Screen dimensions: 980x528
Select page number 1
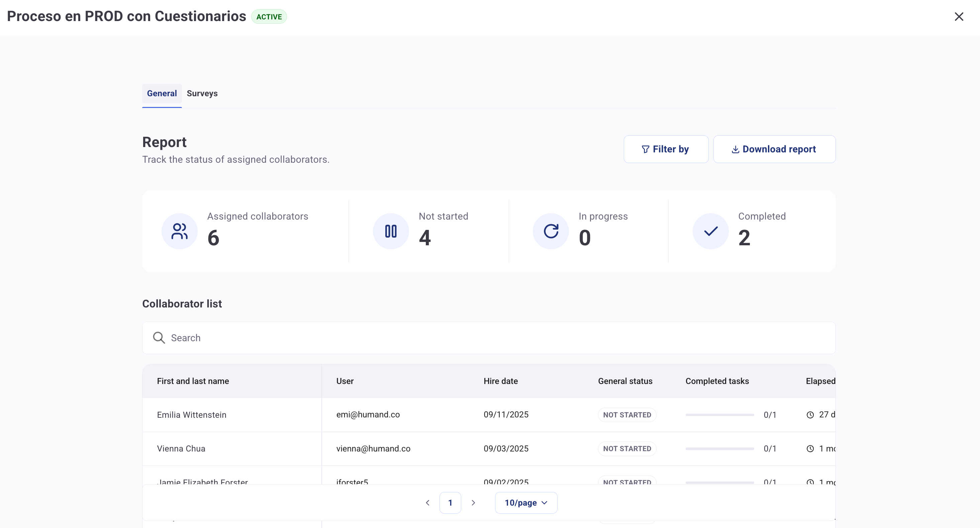(x=450, y=503)
